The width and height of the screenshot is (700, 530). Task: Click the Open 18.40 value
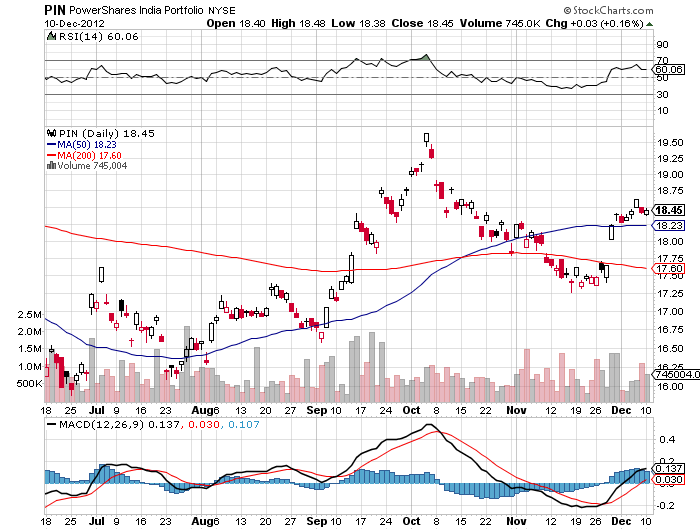[236, 23]
